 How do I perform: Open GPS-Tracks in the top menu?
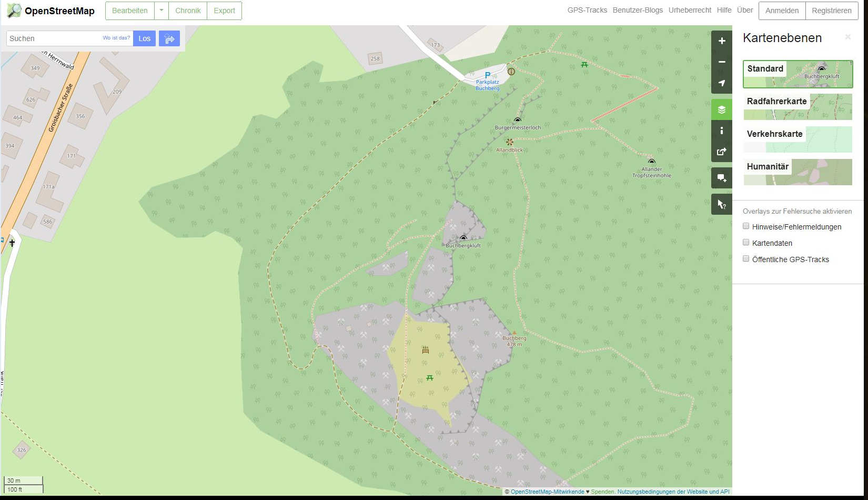click(x=587, y=10)
